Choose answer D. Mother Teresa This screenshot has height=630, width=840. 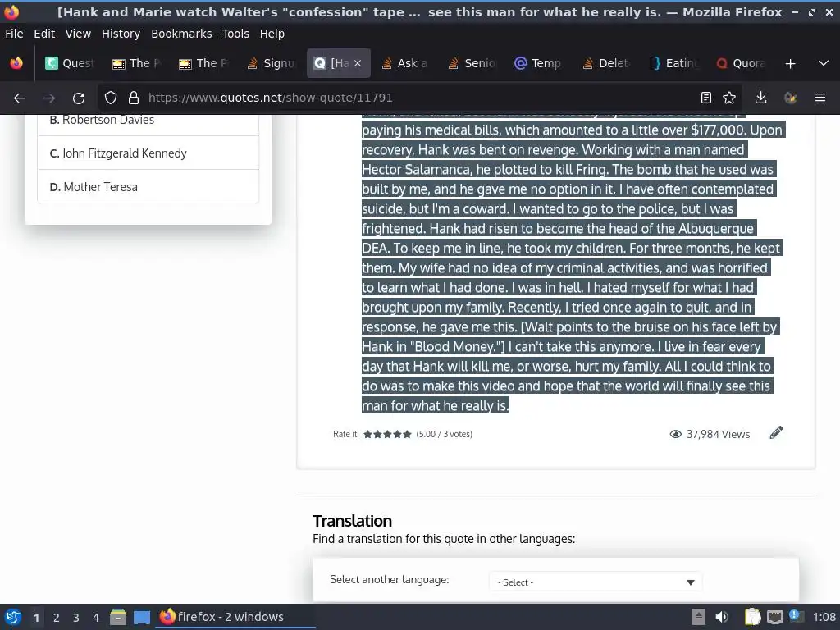[x=148, y=187]
